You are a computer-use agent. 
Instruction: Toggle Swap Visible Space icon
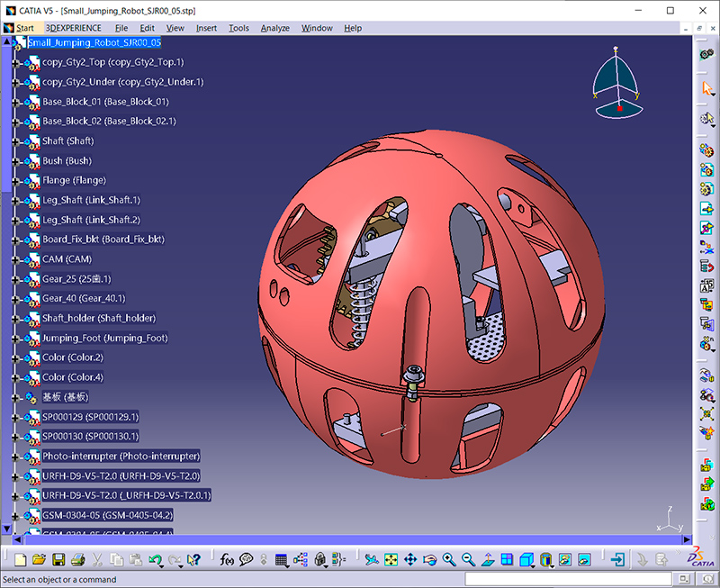(x=584, y=559)
